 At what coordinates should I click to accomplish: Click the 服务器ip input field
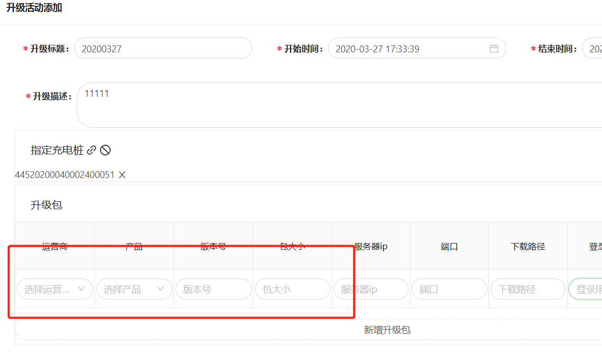point(370,289)
